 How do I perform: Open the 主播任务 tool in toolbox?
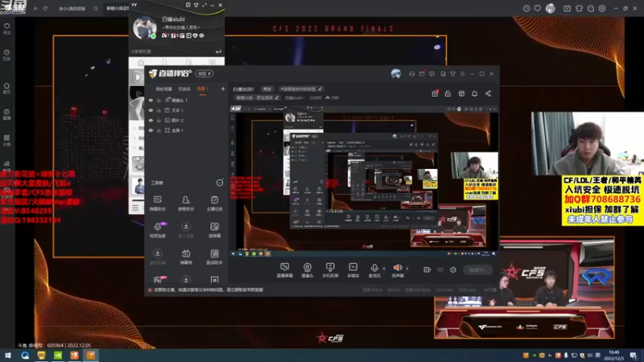click(x=214, y=204)
